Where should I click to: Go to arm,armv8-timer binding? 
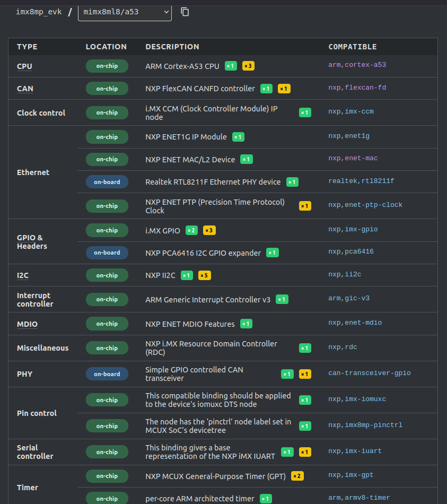tap(359, 498)
